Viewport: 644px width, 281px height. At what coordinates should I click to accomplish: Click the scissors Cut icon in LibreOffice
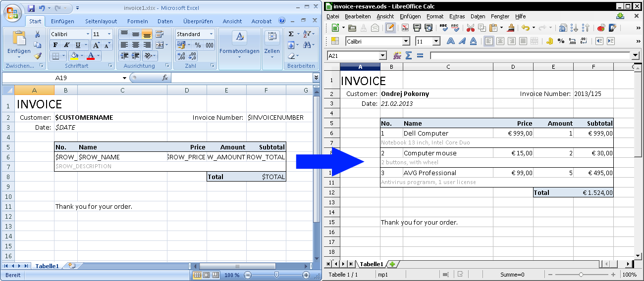tap(470, 28)
